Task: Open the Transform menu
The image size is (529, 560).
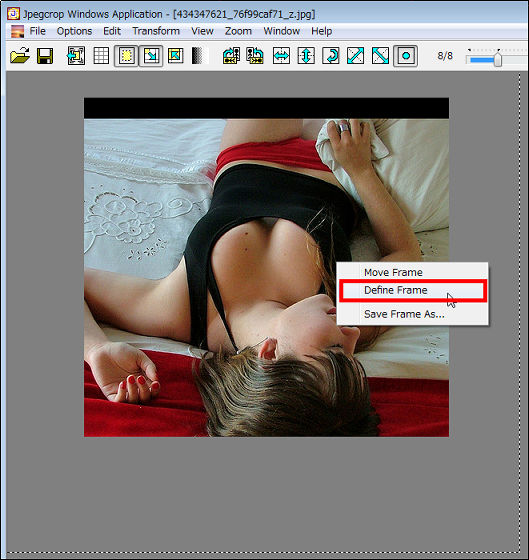Action: 156,31
